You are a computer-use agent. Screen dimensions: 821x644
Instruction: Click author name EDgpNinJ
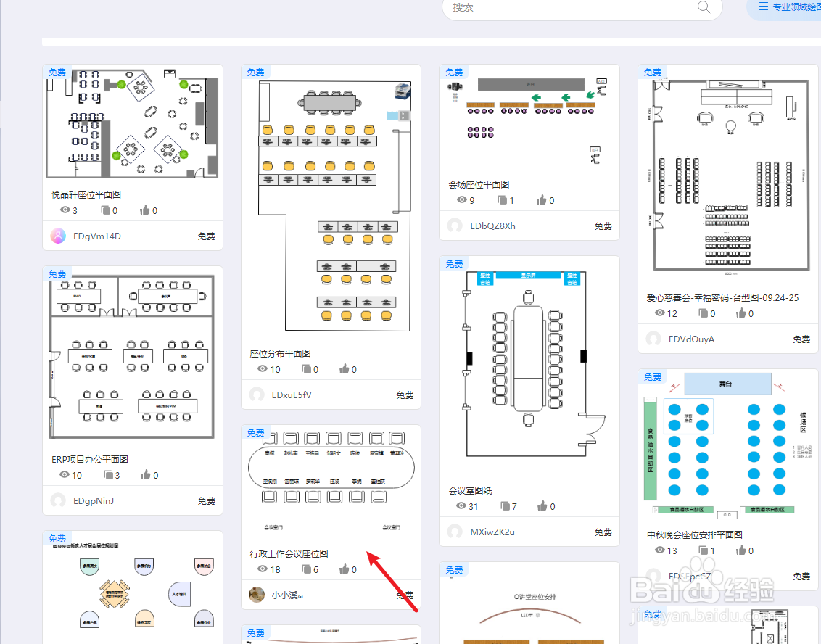coord(94,501)
